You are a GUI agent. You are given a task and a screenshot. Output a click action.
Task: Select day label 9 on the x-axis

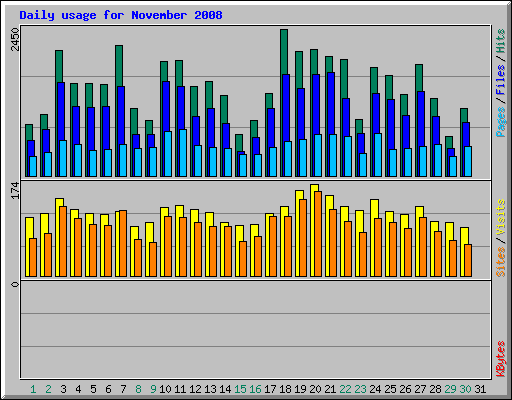point(153,389)
